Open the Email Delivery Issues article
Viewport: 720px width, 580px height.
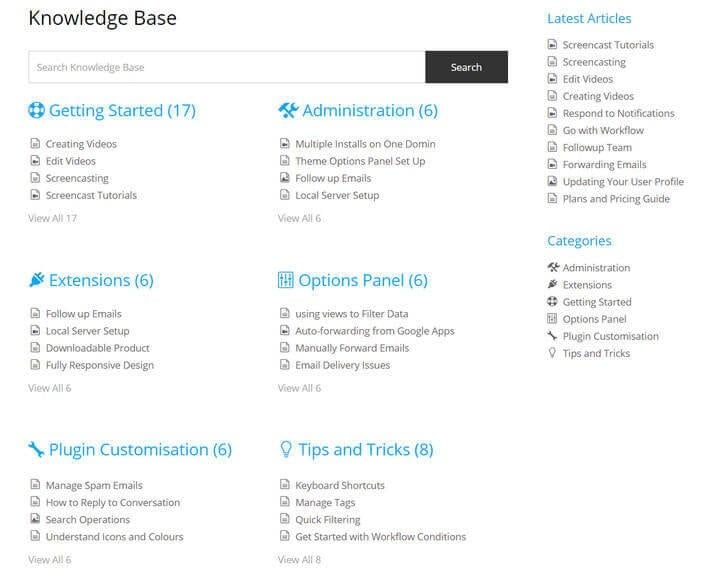[x=343, y=365]
